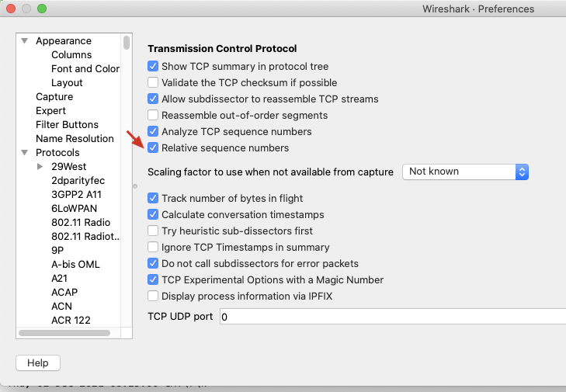
Task: Click the green maximize window button
Action: [42, 9]
